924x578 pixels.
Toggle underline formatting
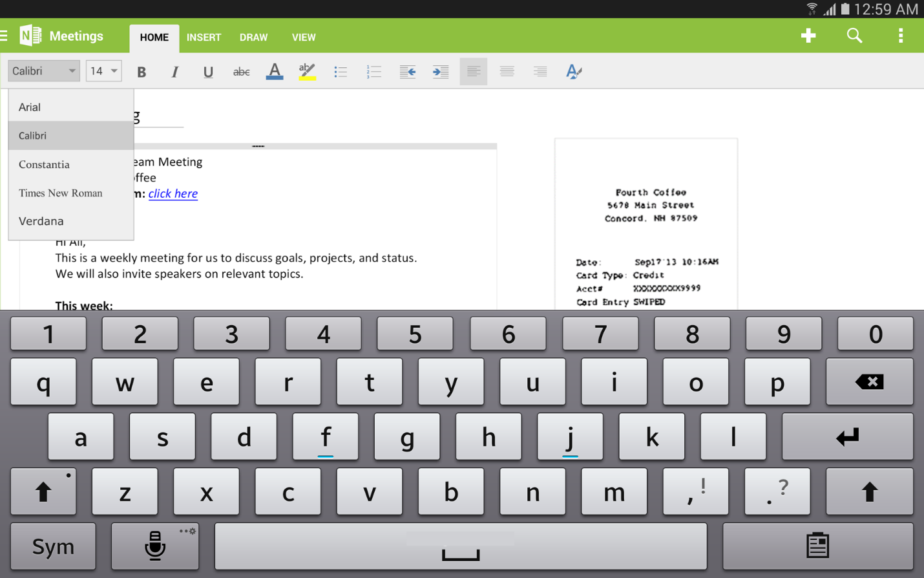pyautogui.click(x=208, y=71)
